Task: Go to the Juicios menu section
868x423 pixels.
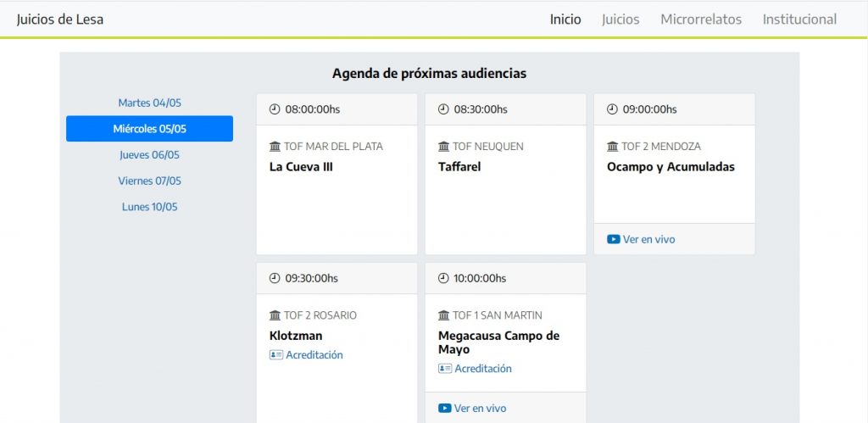Action: (x=620, y=19)
